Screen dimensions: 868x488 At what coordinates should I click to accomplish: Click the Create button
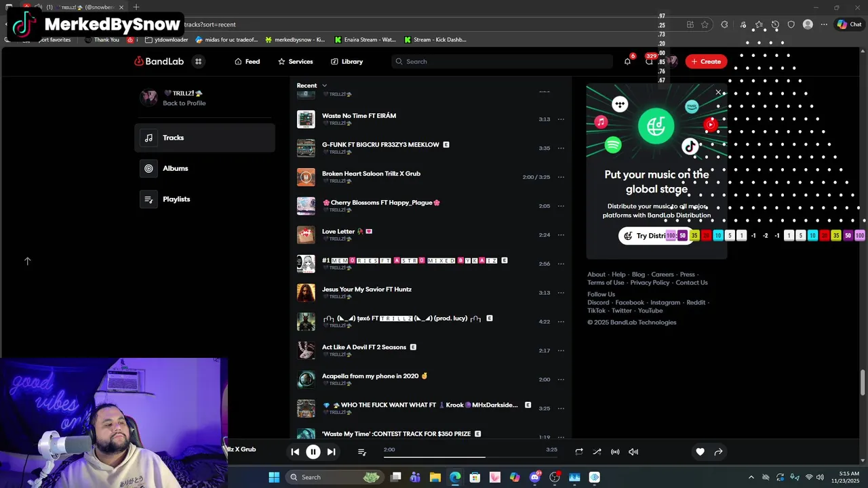click(706, 62)
